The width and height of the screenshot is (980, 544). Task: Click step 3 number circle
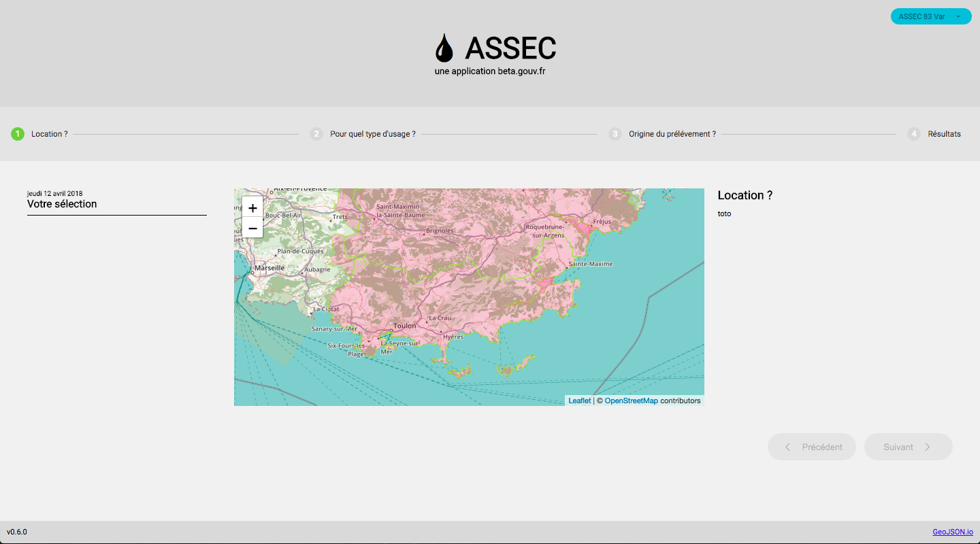click(615, 134)
